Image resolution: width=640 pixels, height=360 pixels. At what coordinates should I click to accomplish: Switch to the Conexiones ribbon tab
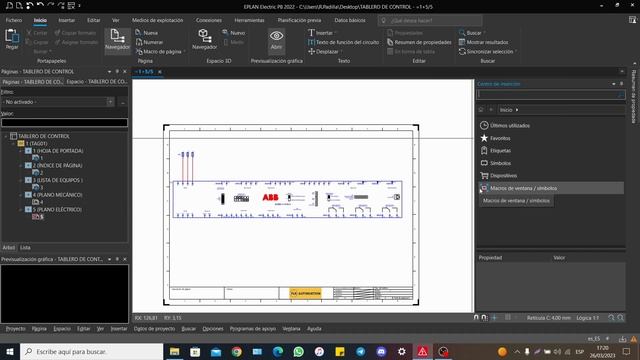(x=209, y=20)
